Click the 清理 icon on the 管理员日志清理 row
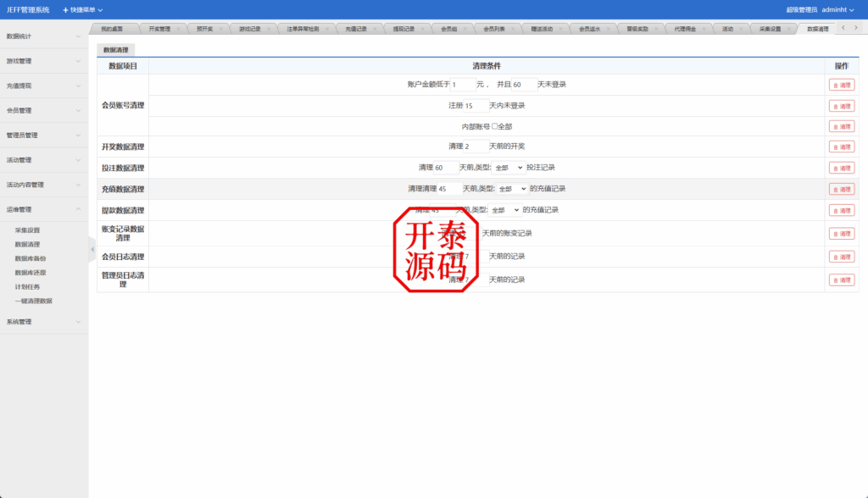This screenshot has height=498, width=868. (x=842, y=279)
